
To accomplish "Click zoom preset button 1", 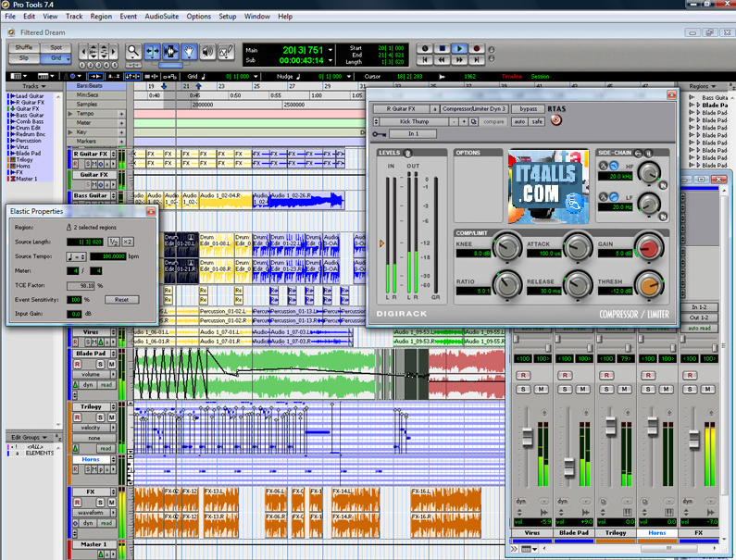I will coord(82,65).
